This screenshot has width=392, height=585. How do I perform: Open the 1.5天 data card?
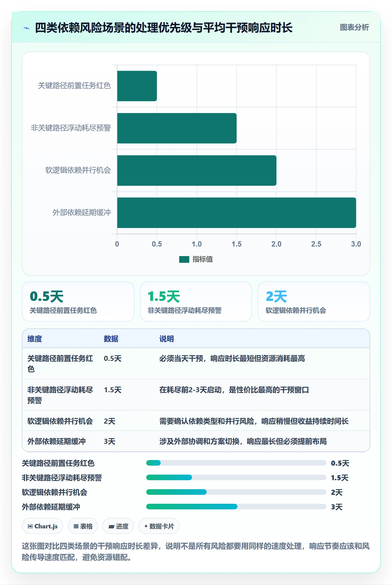[196, 301]
